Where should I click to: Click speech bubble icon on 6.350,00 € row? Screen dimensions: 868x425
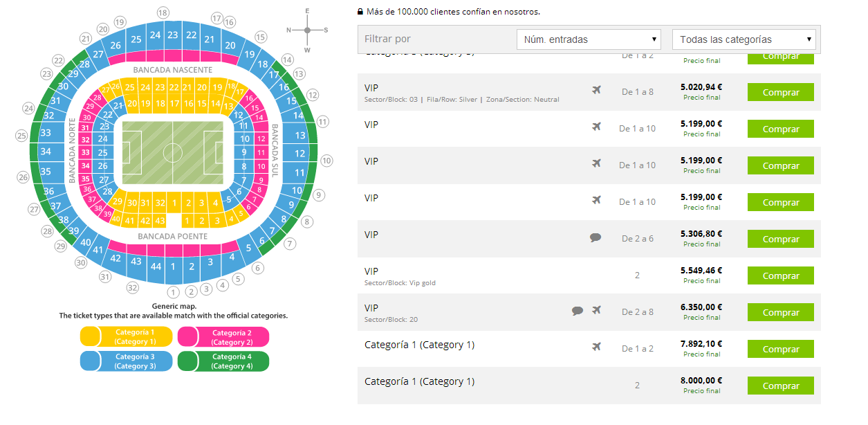click(578, 311)
